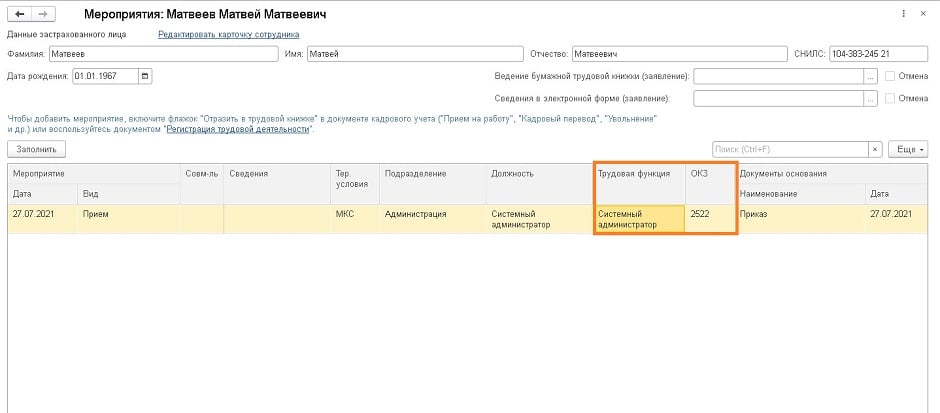
Task: Click the ellipsis button for Ведение бумажной трудовой книжки
Action: coord(871,76)
